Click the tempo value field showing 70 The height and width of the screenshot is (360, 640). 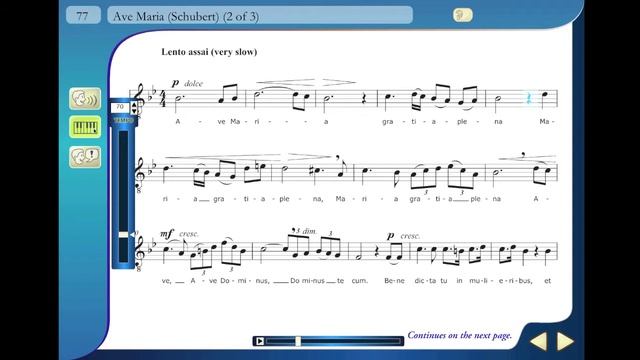120,107
